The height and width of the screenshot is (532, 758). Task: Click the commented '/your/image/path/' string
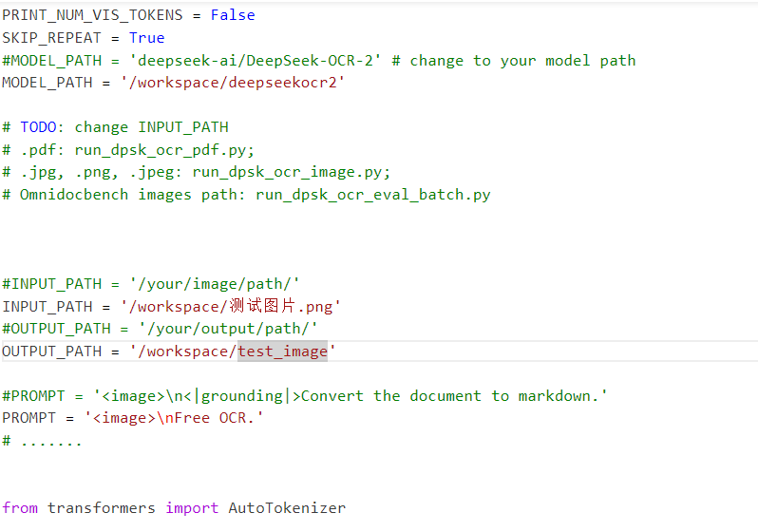click(214, 284)
